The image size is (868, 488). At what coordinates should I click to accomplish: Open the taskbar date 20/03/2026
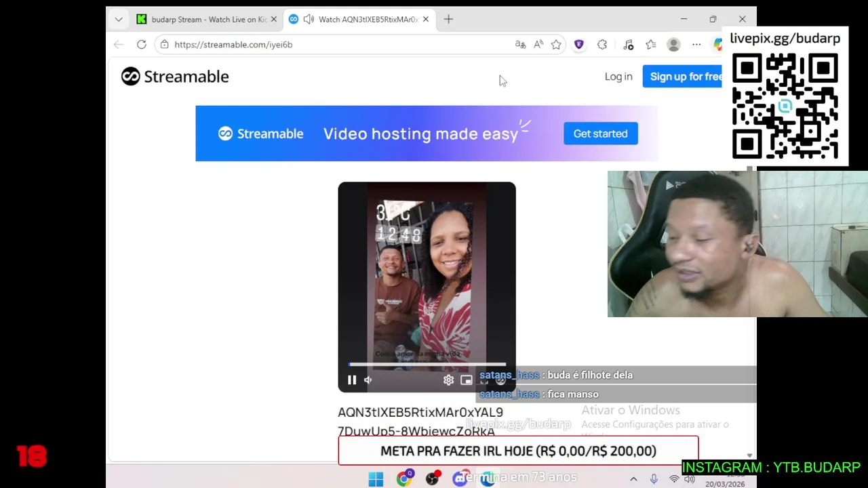coord(724,484)
